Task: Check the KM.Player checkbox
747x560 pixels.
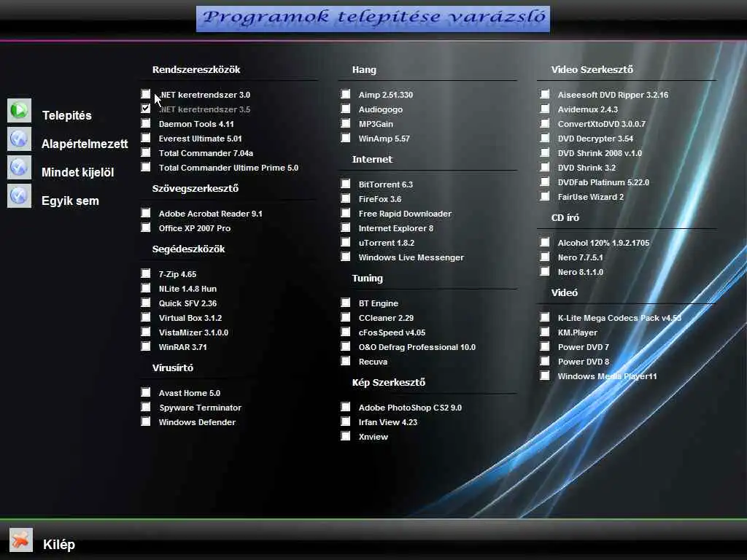Action: click(545, 332)
